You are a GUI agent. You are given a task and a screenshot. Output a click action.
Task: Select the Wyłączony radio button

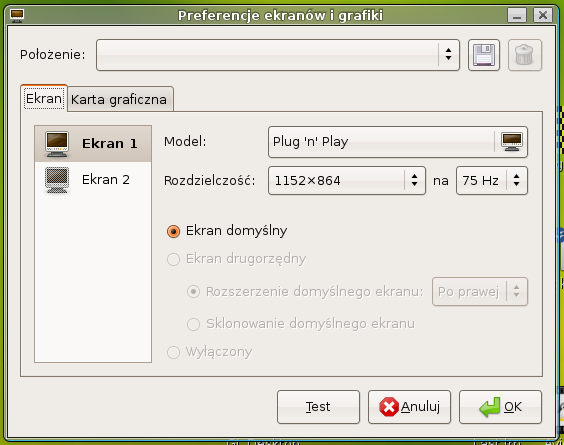173,352
